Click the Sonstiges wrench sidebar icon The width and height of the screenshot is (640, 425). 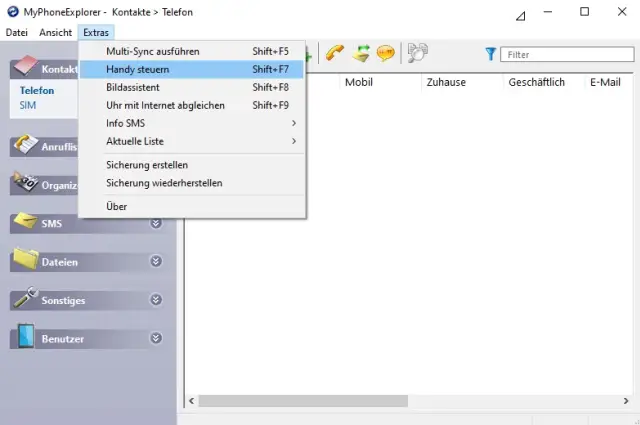pos(25,297)
